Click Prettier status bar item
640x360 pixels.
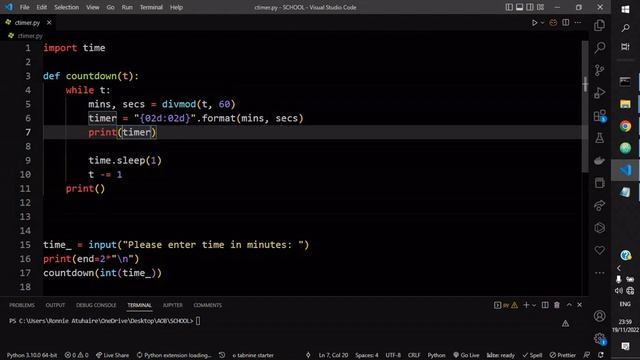point(562,355)
